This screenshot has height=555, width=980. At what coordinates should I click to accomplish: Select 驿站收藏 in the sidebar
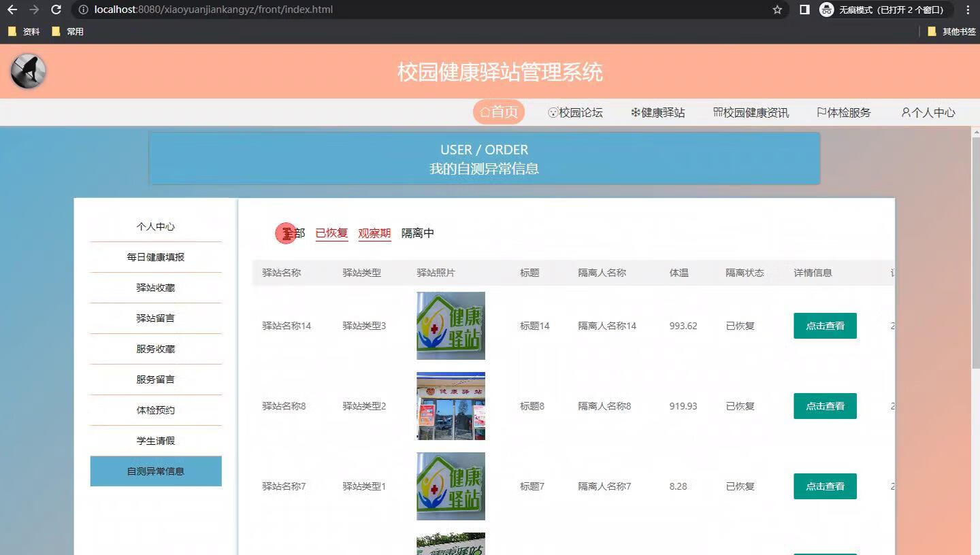pos(156,288)
